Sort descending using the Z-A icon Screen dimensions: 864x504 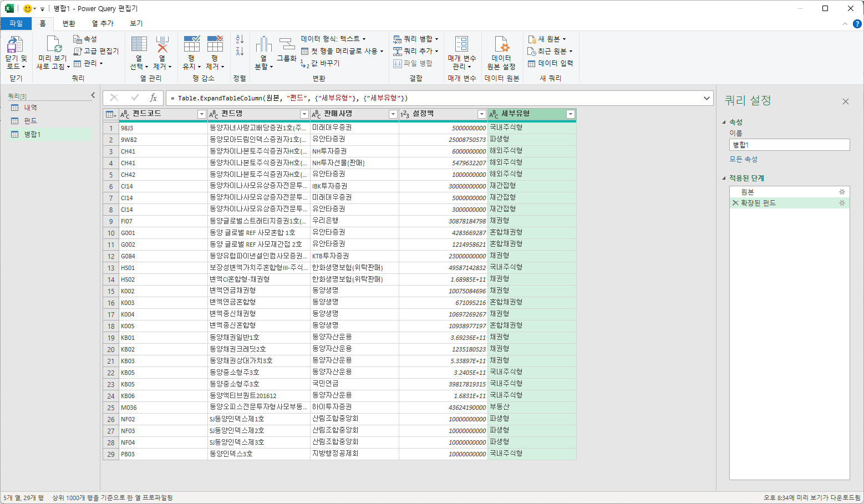click(x=240, y=52)
